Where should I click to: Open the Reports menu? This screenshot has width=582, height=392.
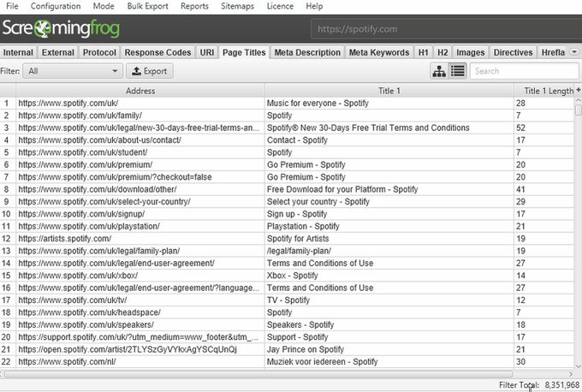194,6
